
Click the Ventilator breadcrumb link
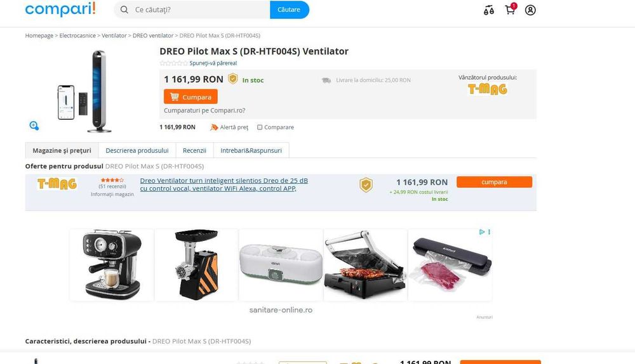[x=114, y=36]
